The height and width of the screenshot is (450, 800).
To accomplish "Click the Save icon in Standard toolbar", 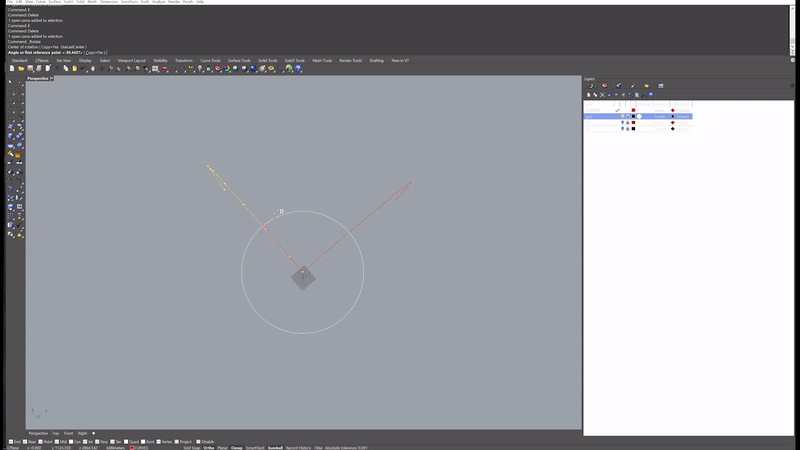I will (x=30, y=68).
